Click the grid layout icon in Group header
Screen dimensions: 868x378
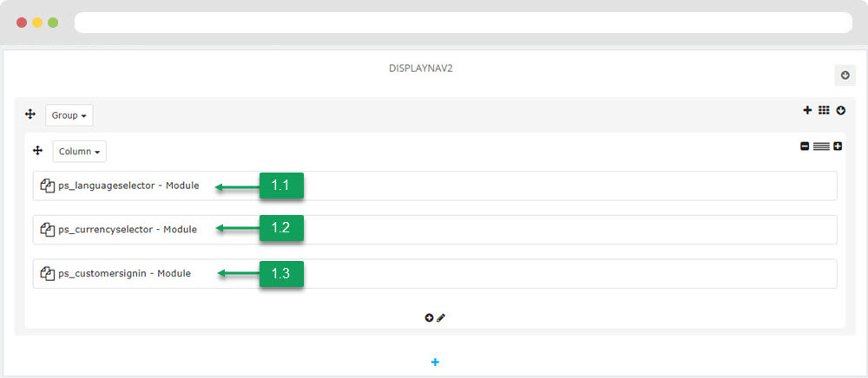tap(824, 110)
